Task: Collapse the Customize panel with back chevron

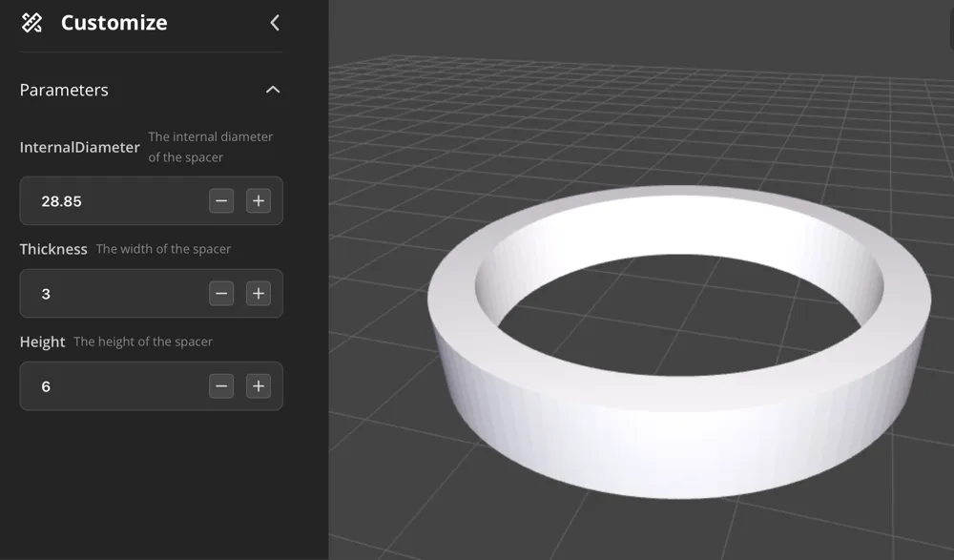Action: 275,23
